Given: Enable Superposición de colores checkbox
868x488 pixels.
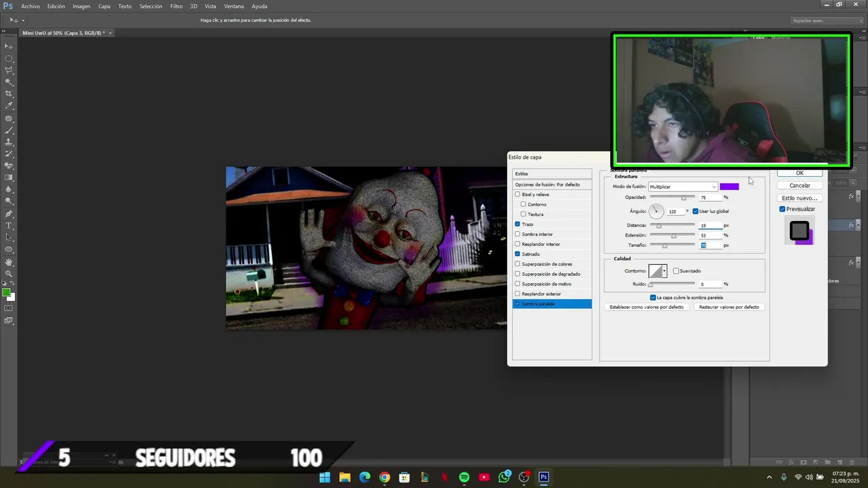Looking at the screenshot, I should (x=517, y=264).
